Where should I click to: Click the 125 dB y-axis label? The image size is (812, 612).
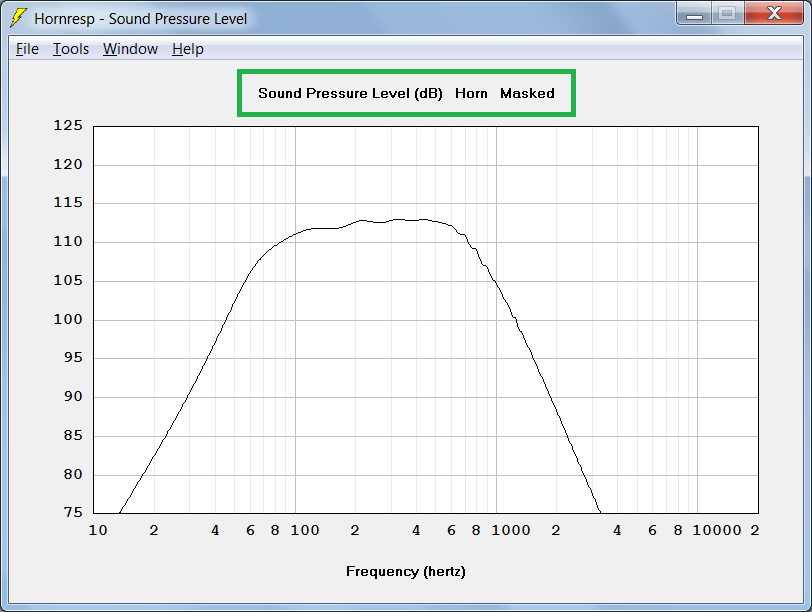click(68, 125)
